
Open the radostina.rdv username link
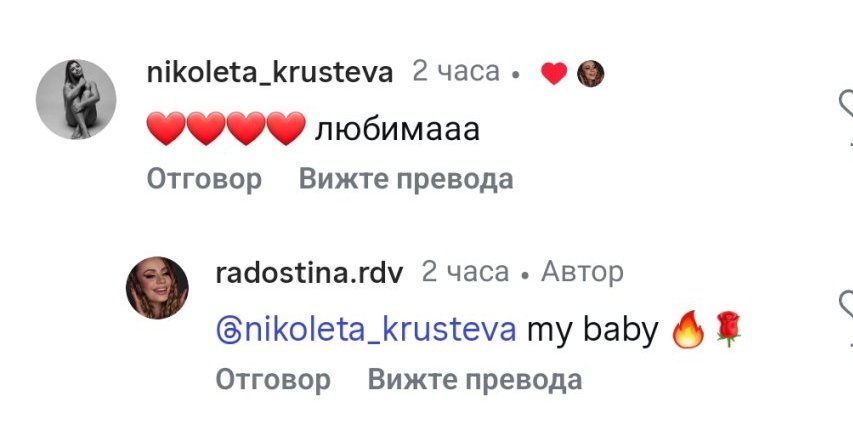311,272
